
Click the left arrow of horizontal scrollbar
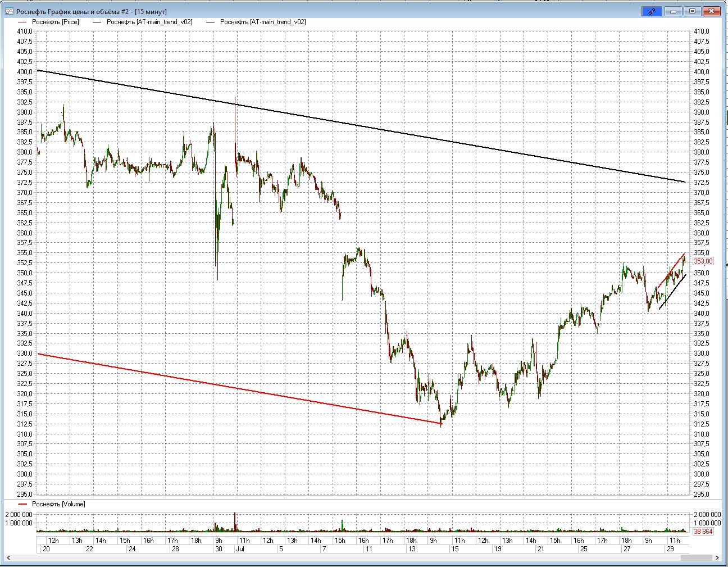pos(8,557)
